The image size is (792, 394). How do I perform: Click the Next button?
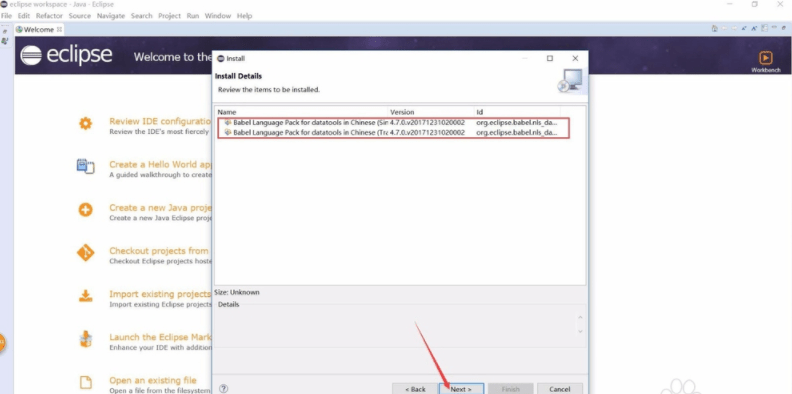pos(461,389)
